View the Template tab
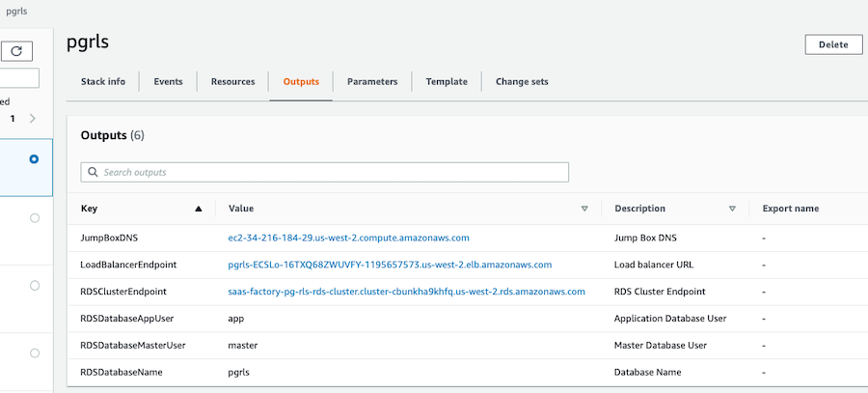This screenshot has width=868, height=393. click(x=447, y=81)
